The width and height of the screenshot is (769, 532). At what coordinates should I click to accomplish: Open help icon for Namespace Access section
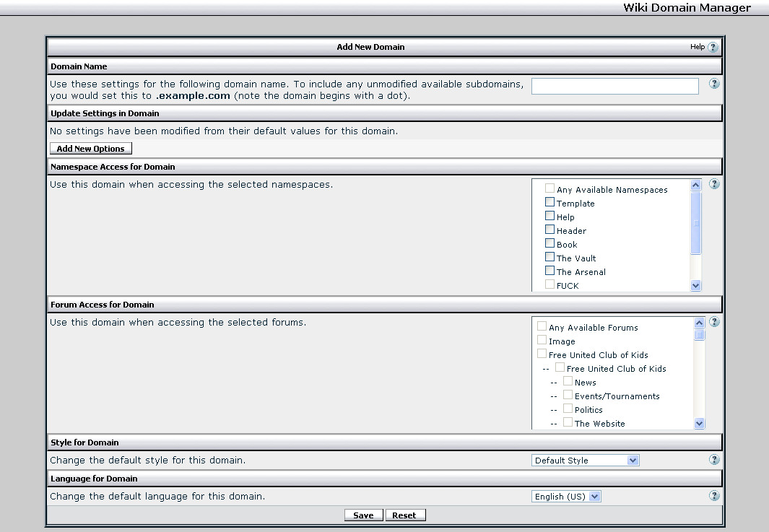(x=714, y=184)
